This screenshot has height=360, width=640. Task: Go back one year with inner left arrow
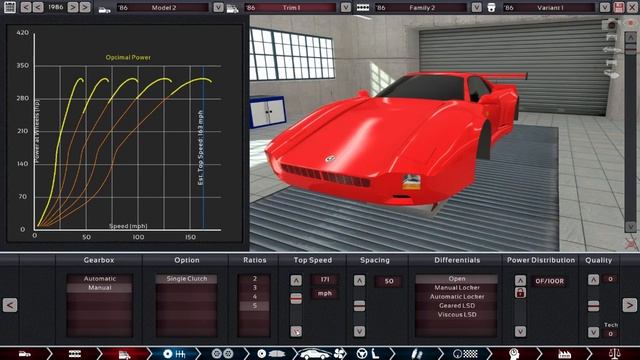(38, 7)
